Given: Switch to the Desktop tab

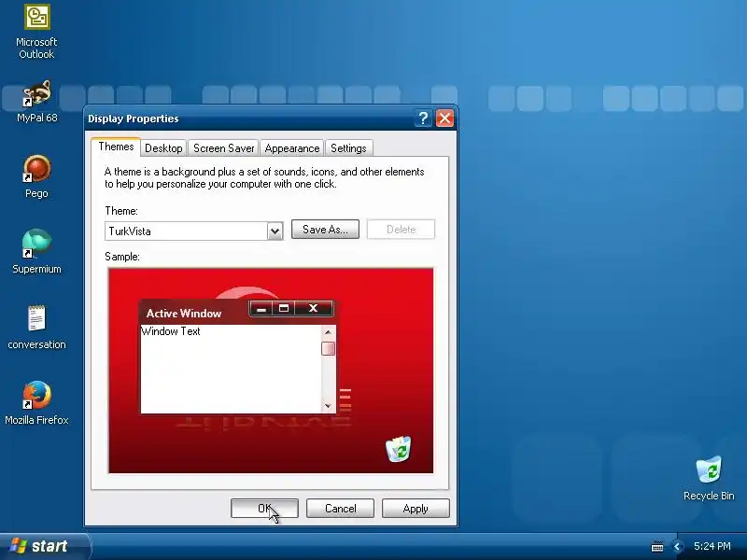Looking at the screenshot, I should tap(163, 148).
